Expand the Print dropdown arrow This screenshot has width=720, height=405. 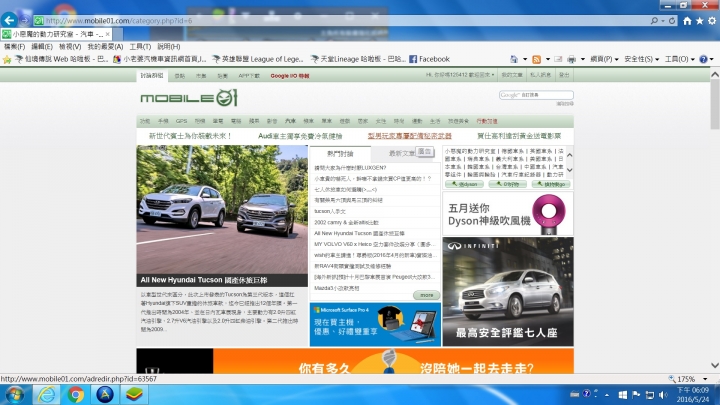click(x=582, y=59)
